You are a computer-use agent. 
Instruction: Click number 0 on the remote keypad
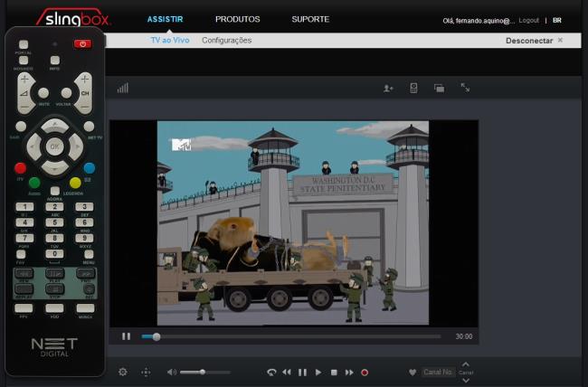click(55, 254)
